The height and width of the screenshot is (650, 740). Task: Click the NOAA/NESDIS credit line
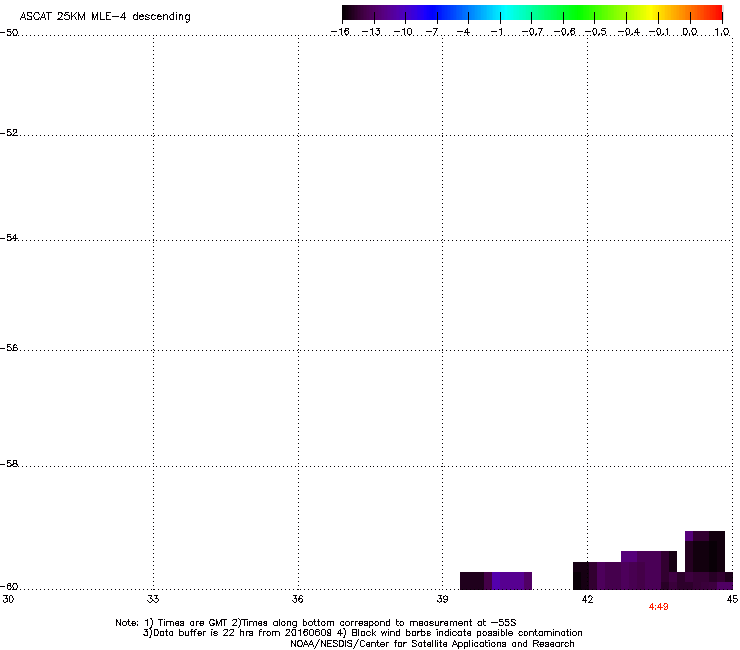point(432,644)
